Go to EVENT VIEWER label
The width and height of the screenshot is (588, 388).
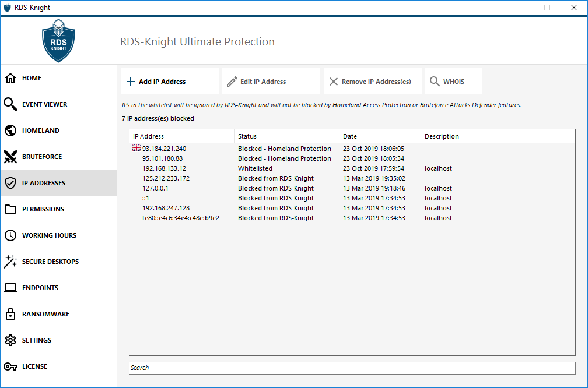pyautogui.click(x=44, y=104)
